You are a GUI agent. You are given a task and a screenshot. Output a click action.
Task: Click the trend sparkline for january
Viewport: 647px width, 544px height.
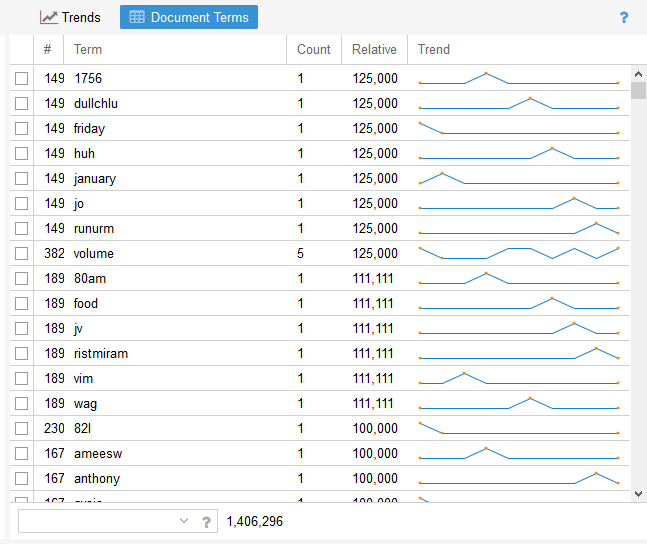[519, 178]
